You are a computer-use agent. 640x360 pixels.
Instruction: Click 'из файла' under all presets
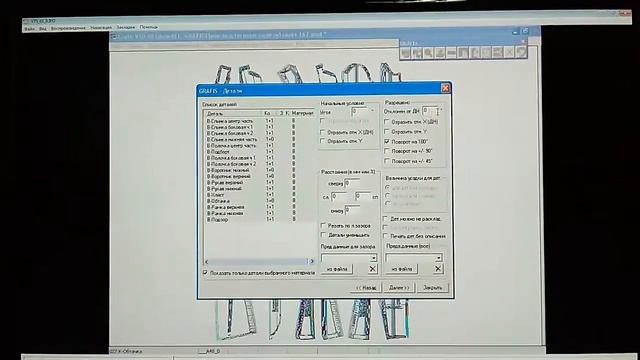[x=402, y=269]
